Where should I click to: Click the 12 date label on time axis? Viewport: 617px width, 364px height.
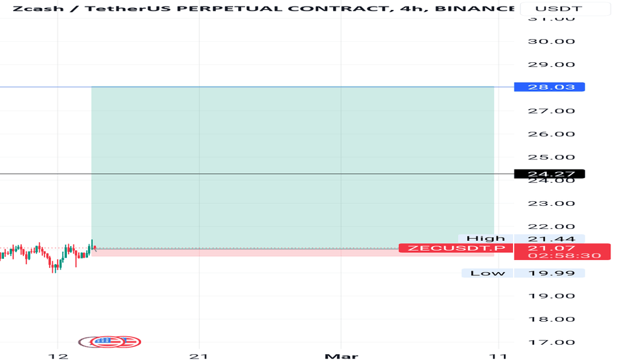point(58,357)
